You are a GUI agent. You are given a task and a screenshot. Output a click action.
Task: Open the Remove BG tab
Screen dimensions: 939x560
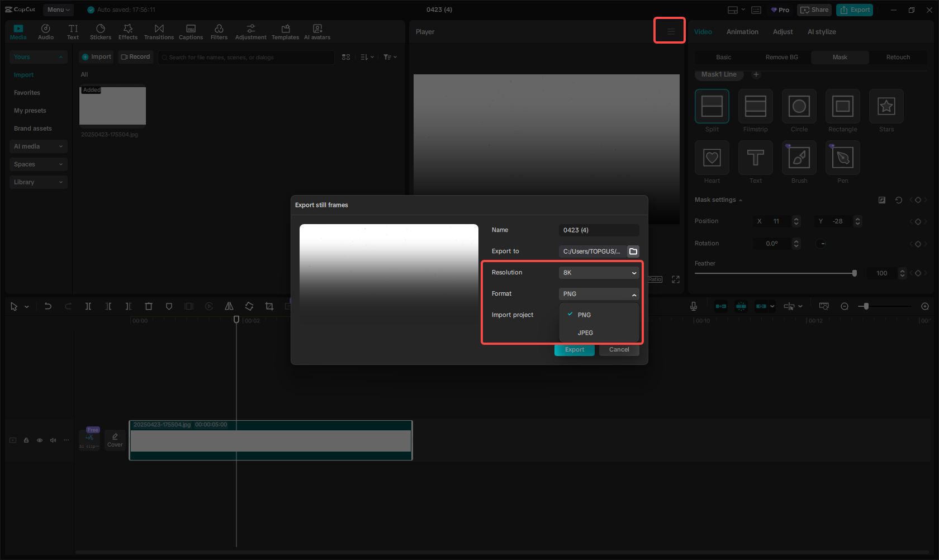click(x=781, y=58)
